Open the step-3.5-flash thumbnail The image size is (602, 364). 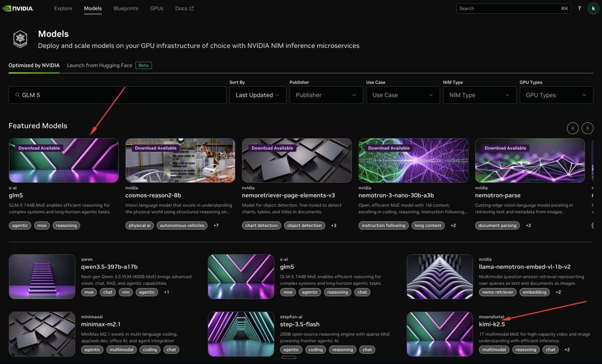coord(241,334)
